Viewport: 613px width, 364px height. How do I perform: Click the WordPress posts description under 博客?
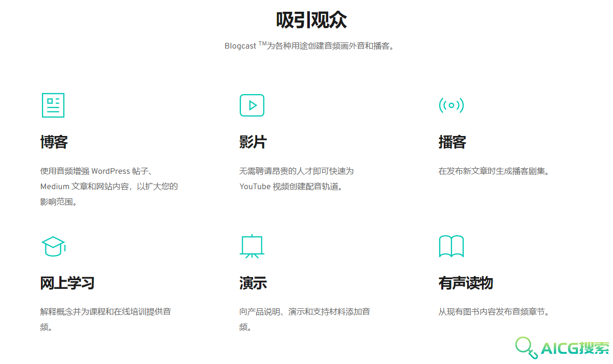[x=109, y=187]
